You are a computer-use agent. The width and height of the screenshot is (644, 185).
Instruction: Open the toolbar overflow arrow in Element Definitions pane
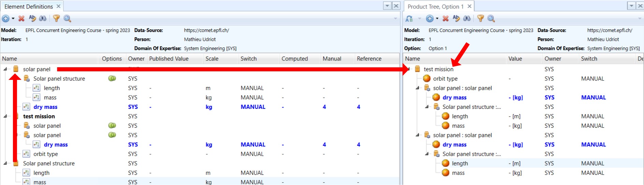[396, 18]
